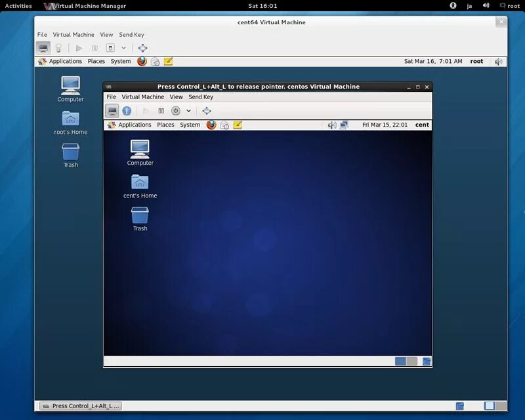Viewport: 525px width, 420px height.
Task: Show graphical console in cent64 toolbar
Action: pyautogui.click(x=43, y=48)
